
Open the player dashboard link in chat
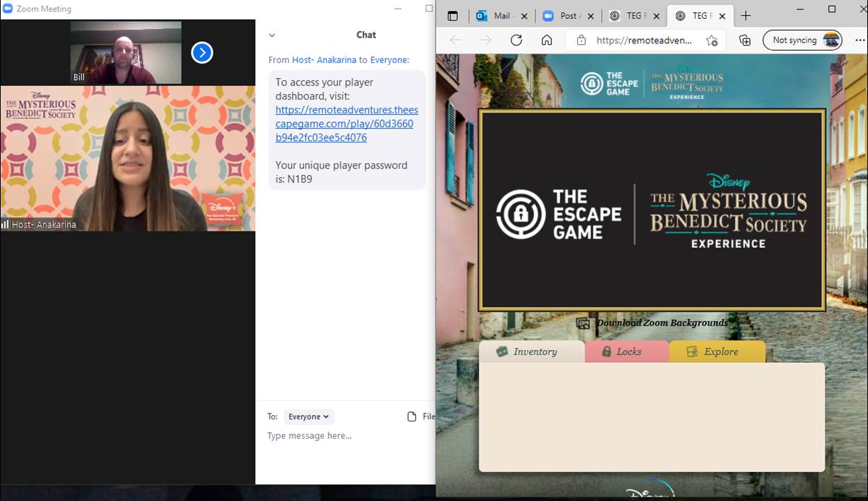coord(346,124)
